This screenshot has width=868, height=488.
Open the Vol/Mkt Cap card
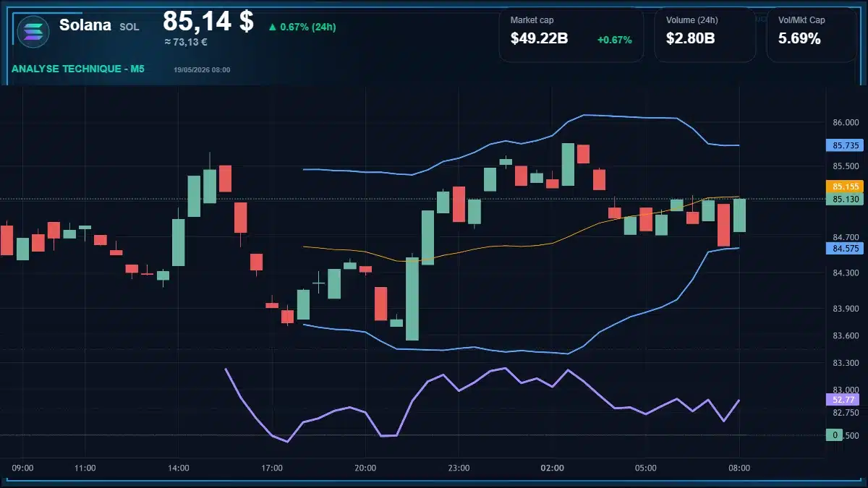pyautogui.click(x=812, y=35)
